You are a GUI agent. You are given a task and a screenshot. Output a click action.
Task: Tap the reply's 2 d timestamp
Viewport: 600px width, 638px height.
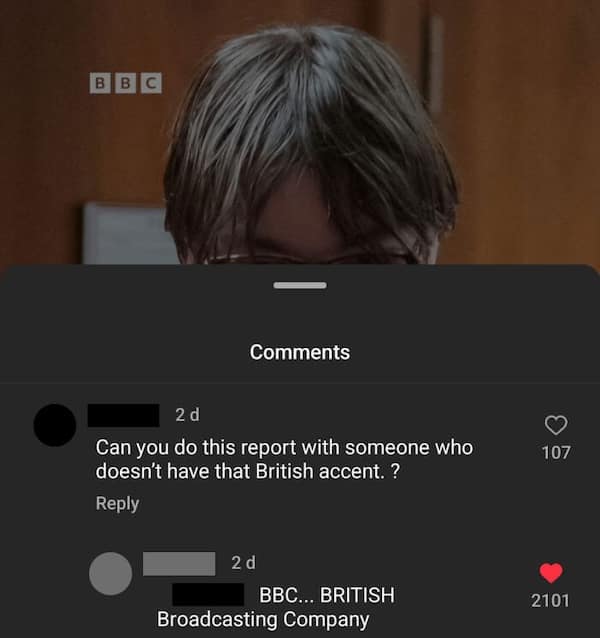(243, 563)
